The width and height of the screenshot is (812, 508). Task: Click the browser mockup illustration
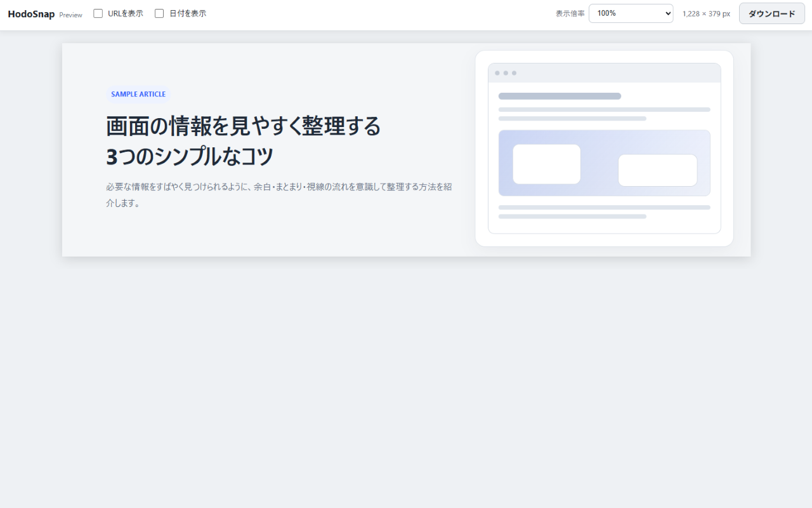604,149
